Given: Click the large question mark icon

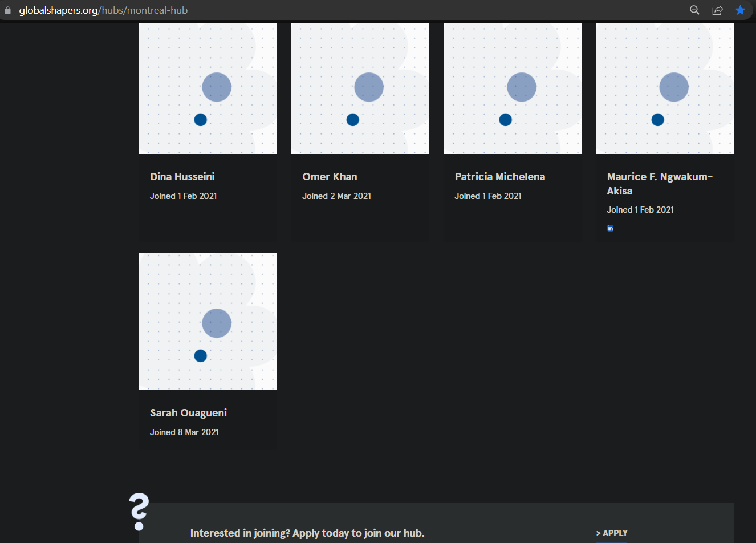Looking at the screenshot, I should 139,512.
